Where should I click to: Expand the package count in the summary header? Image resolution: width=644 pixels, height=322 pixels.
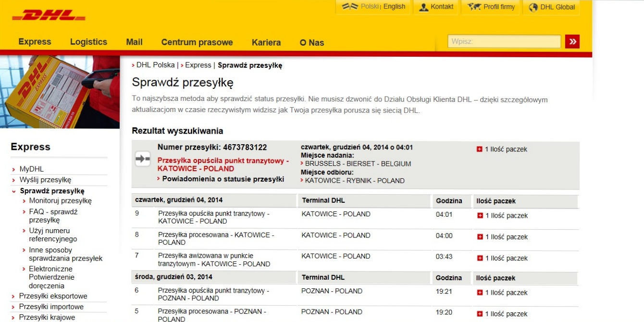click(x=479, y=149)
